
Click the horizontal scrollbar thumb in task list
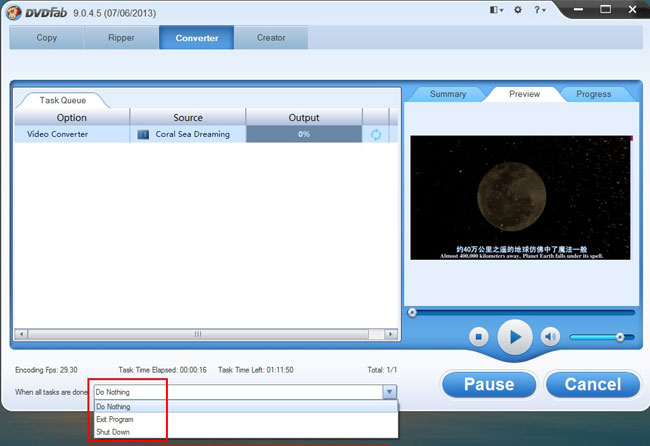click(198, 334)
